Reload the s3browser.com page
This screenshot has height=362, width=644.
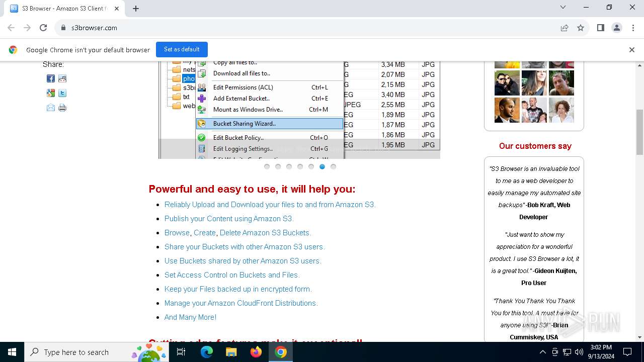pos(43,28)
